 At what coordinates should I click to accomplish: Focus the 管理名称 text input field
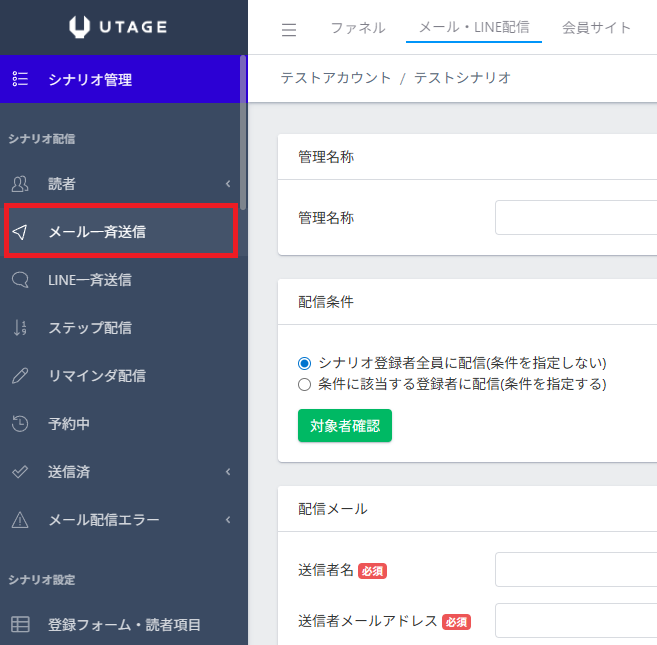576,218
